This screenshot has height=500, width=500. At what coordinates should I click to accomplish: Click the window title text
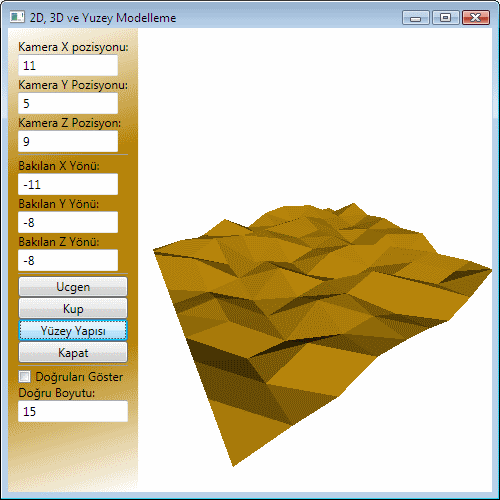pyautogui.click(x=103, y=18)
